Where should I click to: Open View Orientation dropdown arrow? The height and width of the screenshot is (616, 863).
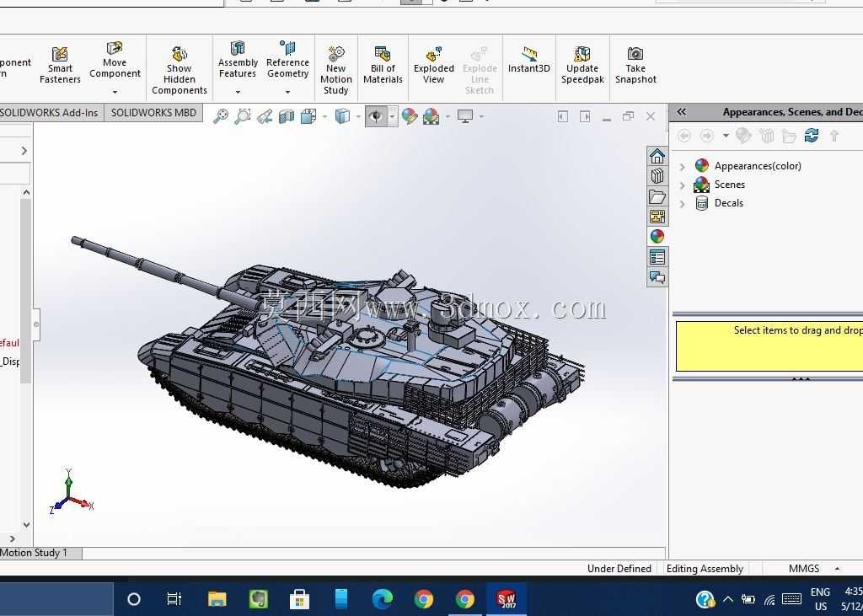pyautogui.click(x=324, y=116)
